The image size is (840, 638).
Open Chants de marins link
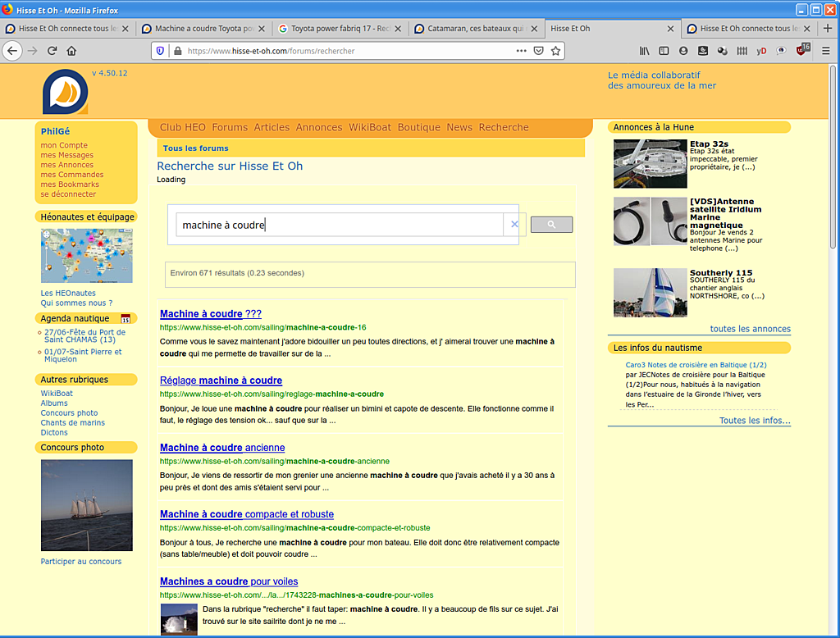pyautogui.click(x=73, y=422)
